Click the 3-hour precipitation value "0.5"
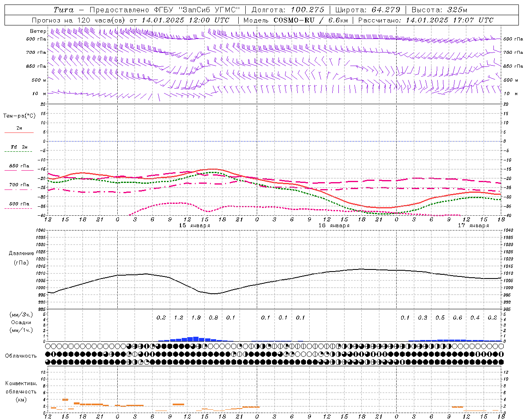The height and width of the screenshot is (420, 525). tap(440, 317)
